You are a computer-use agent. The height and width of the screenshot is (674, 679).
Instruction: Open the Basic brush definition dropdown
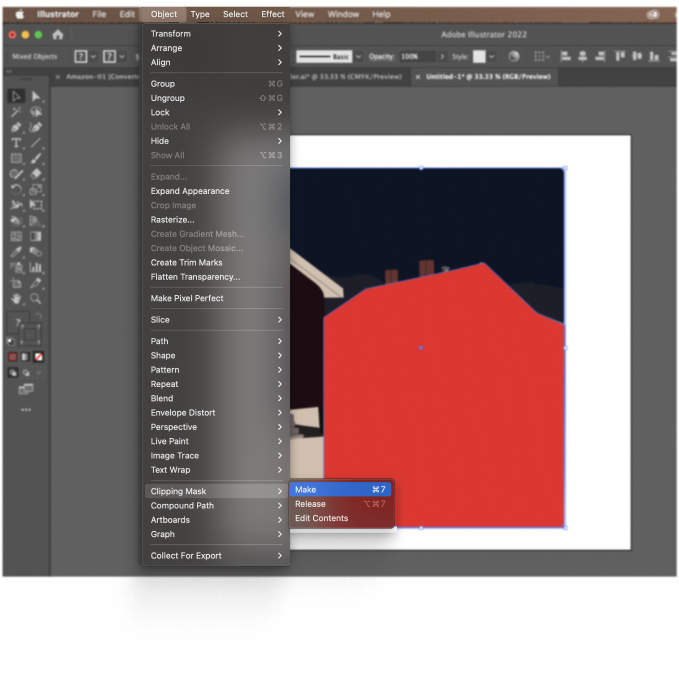click(358, 57)
